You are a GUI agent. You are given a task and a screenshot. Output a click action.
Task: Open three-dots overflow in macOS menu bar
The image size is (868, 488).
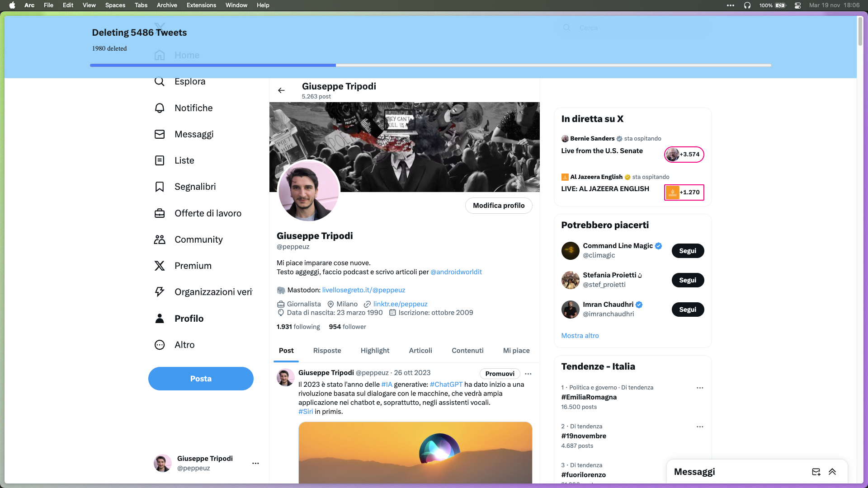[x=731, y=5]
